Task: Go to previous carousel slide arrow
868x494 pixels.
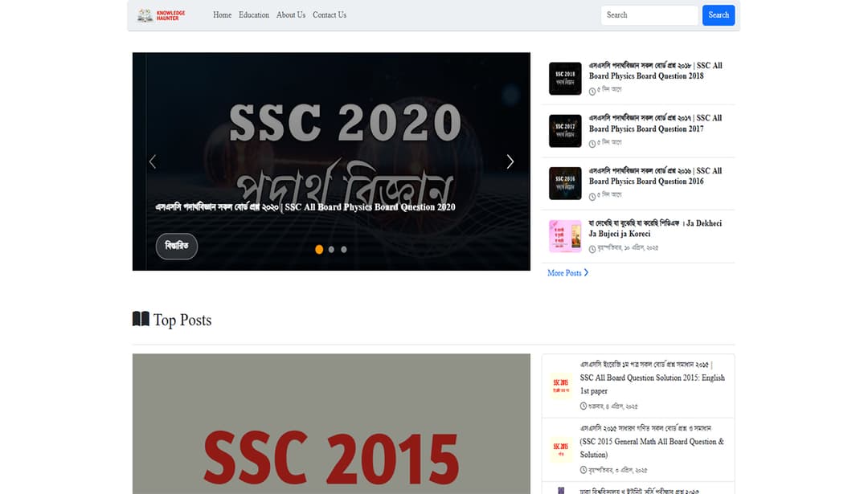Action: (x=153, y=161)
